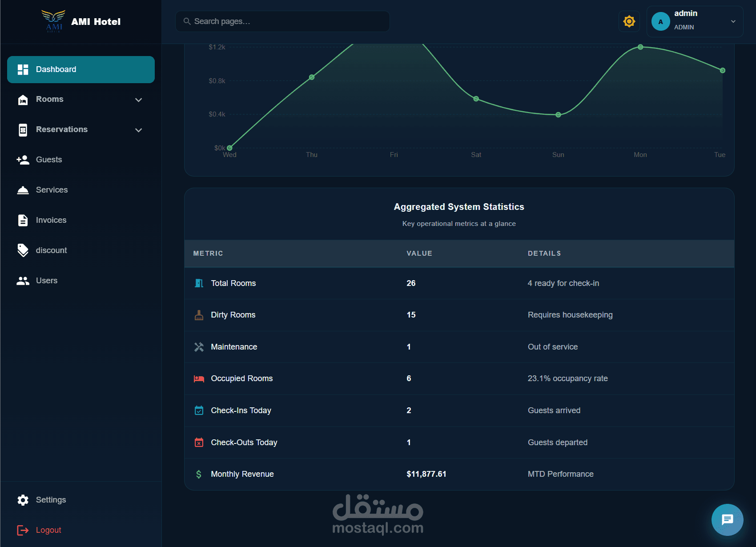Navigate to the discount page
Viewport: 756px width, 547px height.
[x=81, y=250]
